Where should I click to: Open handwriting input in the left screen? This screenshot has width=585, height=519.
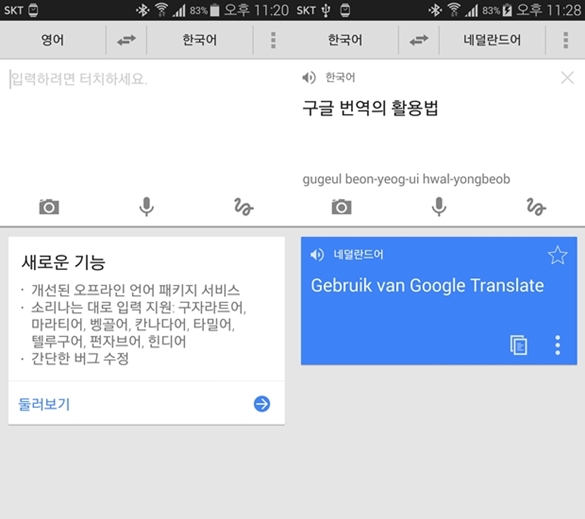pos(244,207)
